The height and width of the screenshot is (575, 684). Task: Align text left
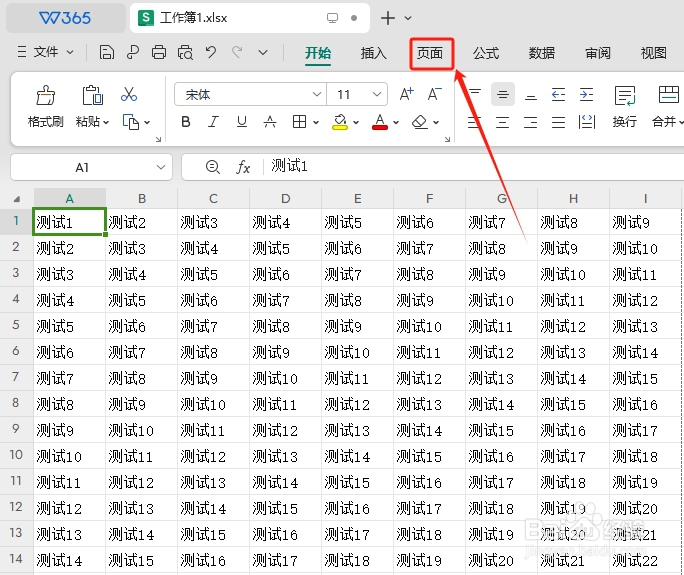click(475, 122)
